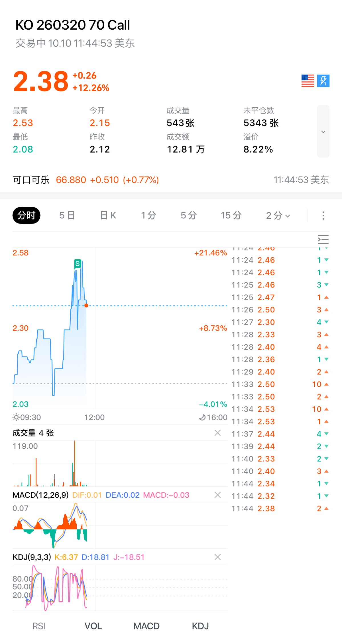Viewport: 342px width, 644px height.
Task: Switch to the 日K daily candlestick tab
Action: pyautogui.click(x=108, y=216)
